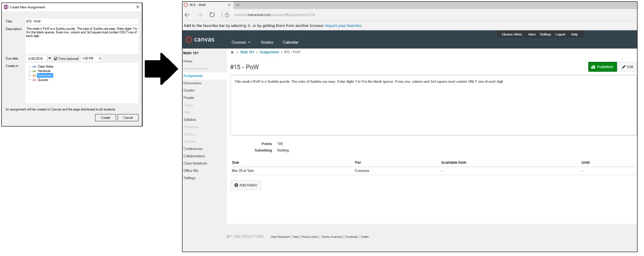Open the due date calendar dropdown

tap(49, 58)
